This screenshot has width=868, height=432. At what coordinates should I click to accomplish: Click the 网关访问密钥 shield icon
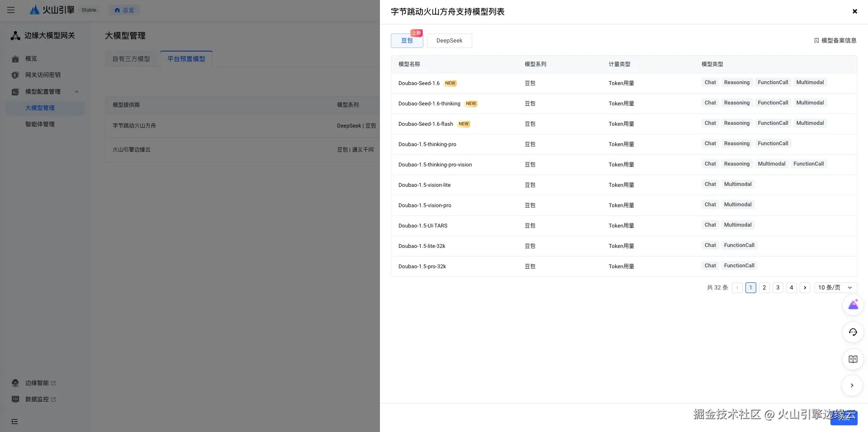click(15, 75)
